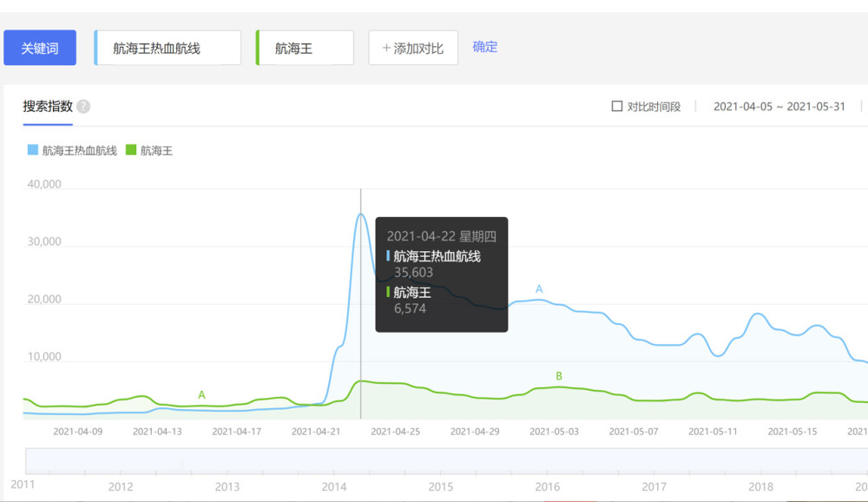The height and width of the screenshot is (502, 868).
Task: Click the green news marker B on chart
Action: pos(559,376)
